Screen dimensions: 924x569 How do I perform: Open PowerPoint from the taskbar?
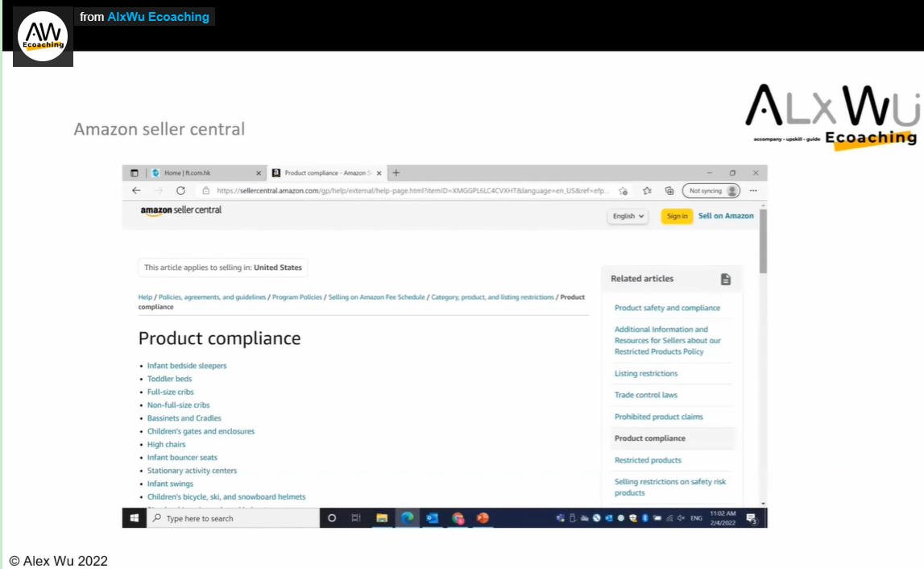point(483,517)
